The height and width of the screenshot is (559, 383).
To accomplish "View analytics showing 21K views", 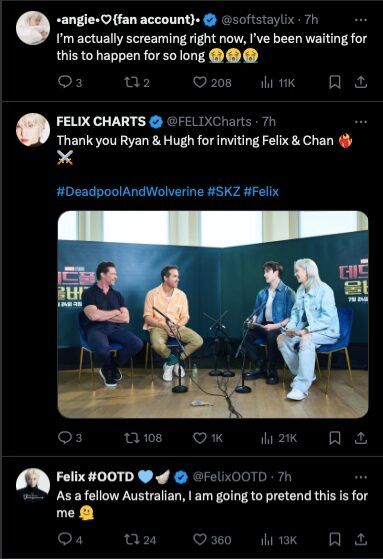I will pyautogui.click(x=279, y=438).
